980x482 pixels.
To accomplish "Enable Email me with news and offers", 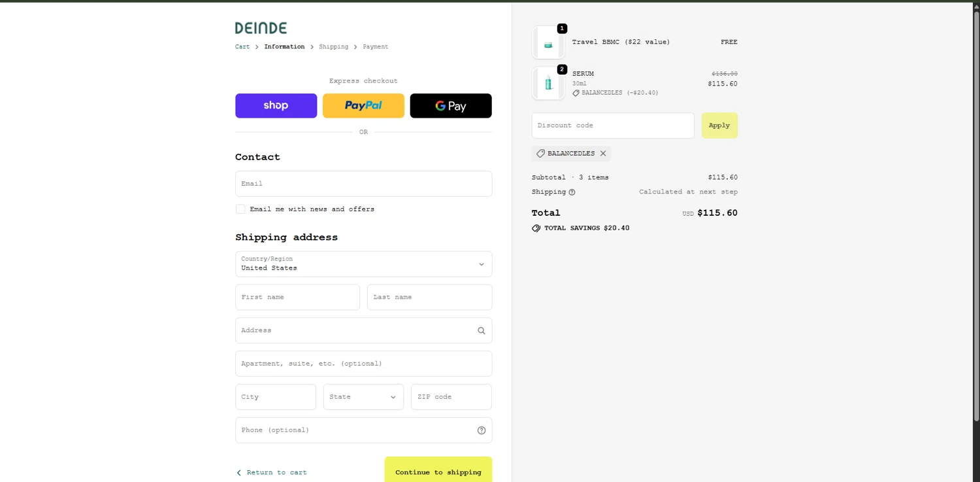I will [x=240, y=209].
